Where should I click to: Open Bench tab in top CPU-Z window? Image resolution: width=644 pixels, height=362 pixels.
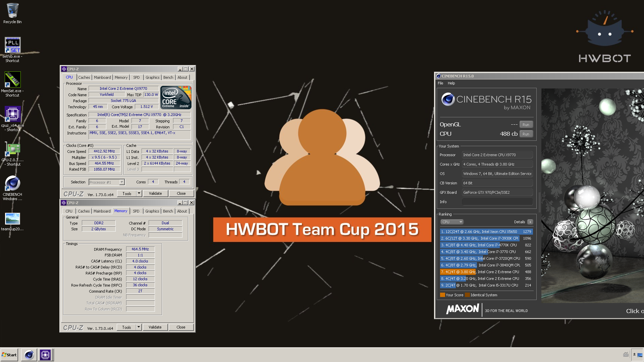pyautogui.click(x=168, y=77)
